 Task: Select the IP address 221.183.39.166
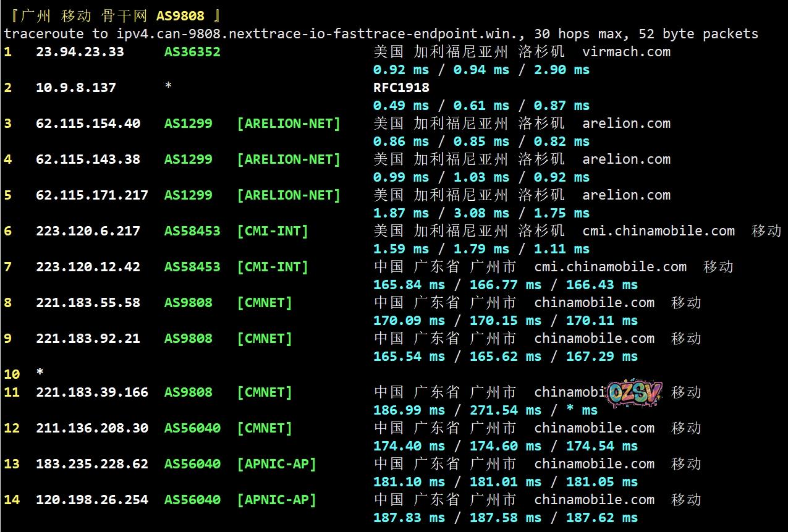tap(92, 392)
